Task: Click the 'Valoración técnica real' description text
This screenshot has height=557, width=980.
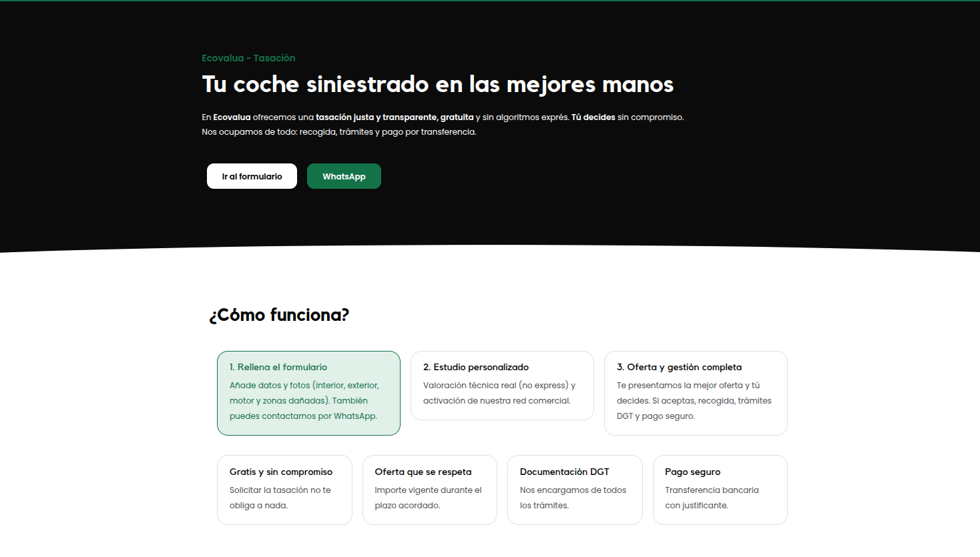Action: pyautogui.click(x=499, y=393)
